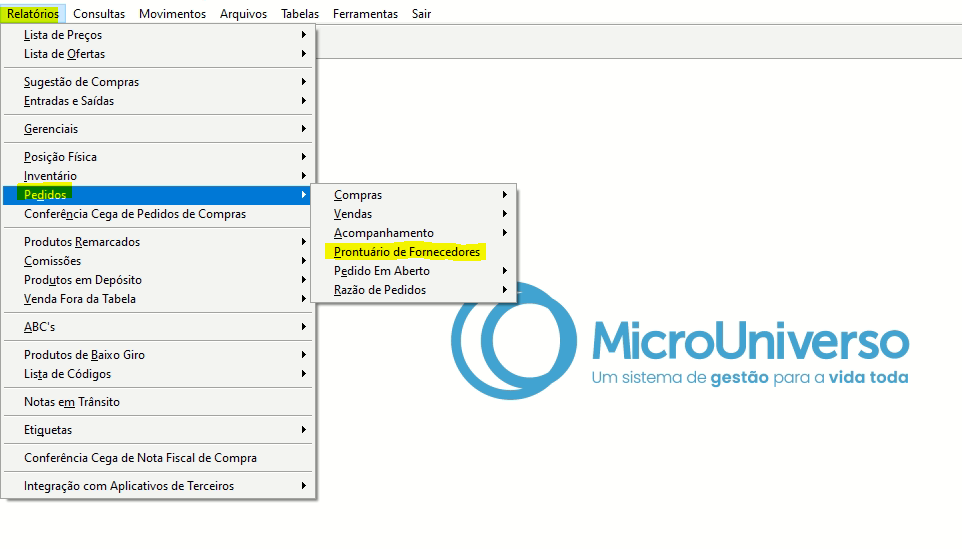Screen dimensions: 962x549
Task: Open Produtos de Baixo Giro submenu
Action: click(158, 355)
